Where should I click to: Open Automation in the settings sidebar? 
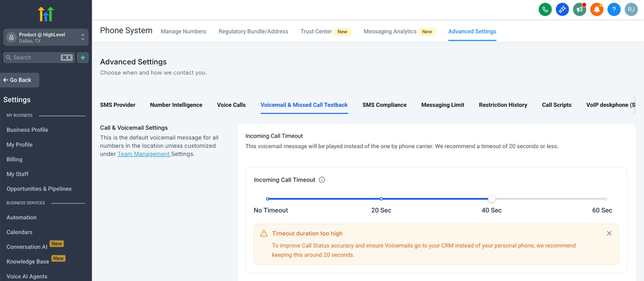coord(21,217)
